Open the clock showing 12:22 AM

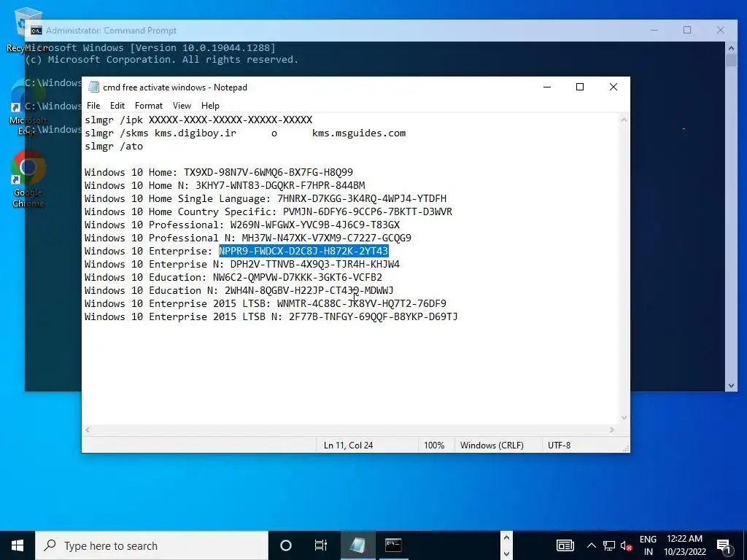click(684, 545)
